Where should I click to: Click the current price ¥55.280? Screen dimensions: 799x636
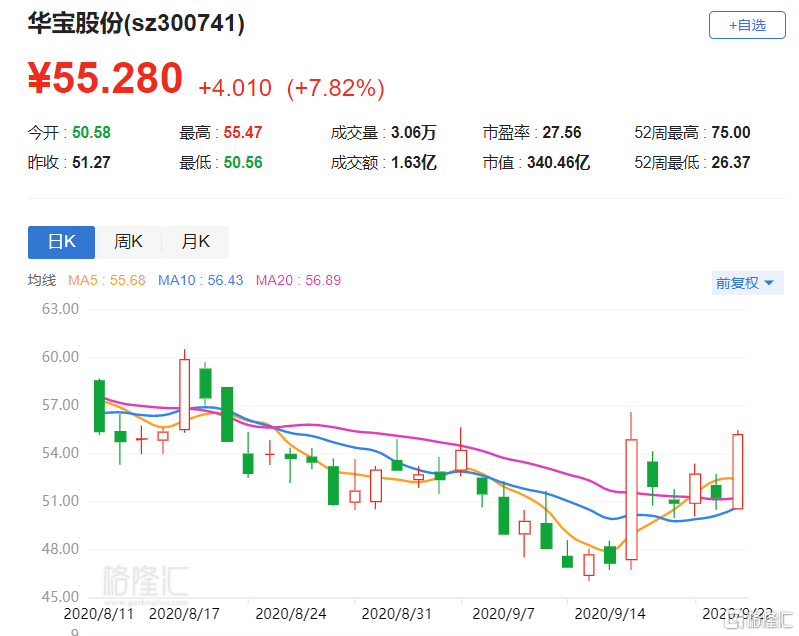(x=105, y=78)
